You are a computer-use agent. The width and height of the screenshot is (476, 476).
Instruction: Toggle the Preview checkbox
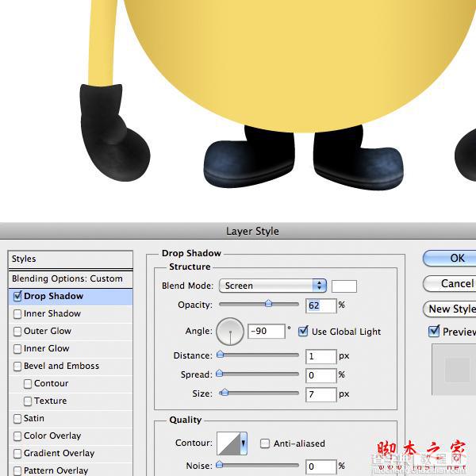pyautogui.click(x=434, y=332)
